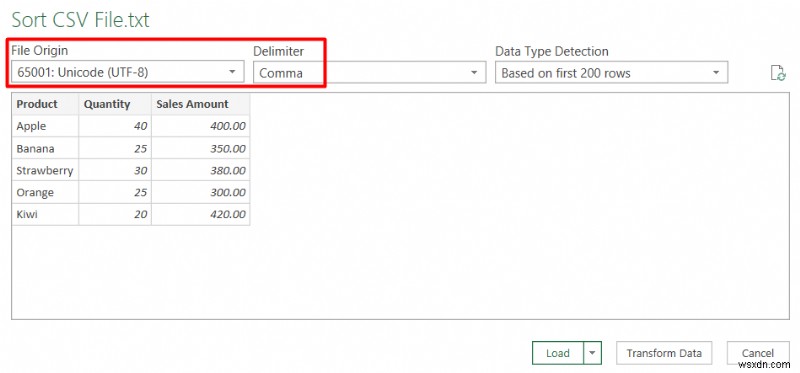Click the Apple cell
This screenshot has height=373, width=800.
pos(45,126)
